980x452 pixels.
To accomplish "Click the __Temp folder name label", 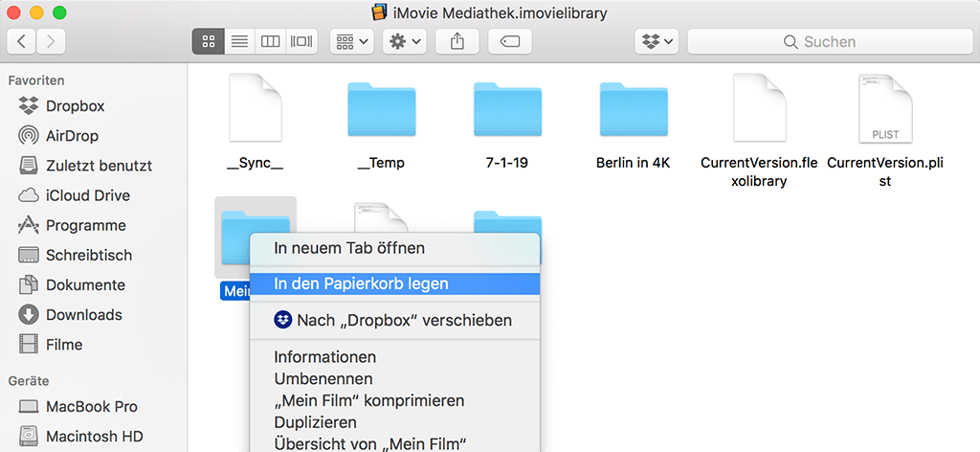I will pos(381,164).
